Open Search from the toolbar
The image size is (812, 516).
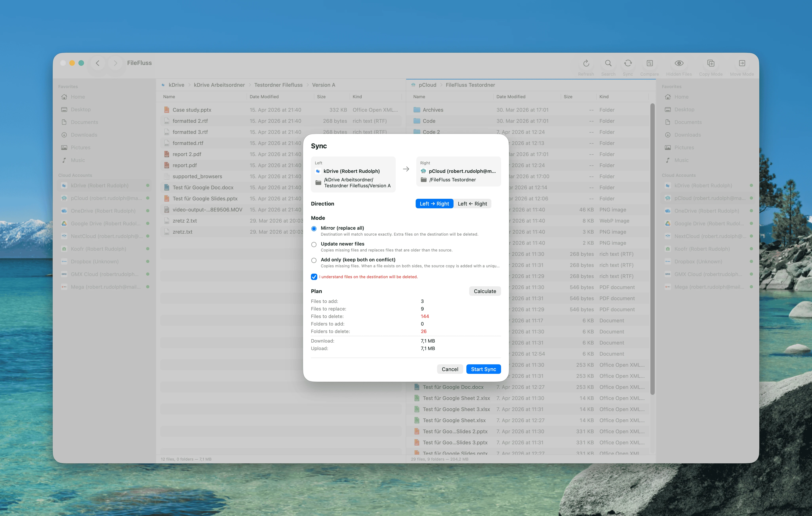click(608, 63)
